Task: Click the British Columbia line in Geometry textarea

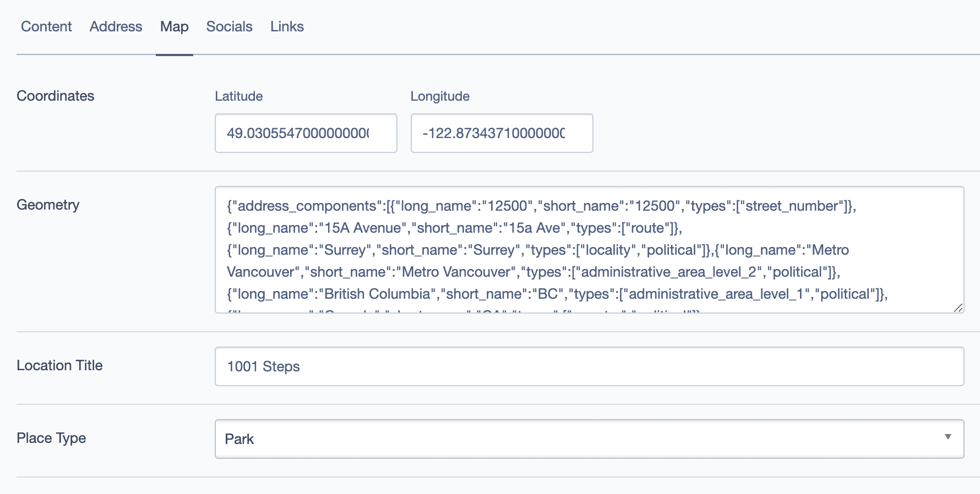Action: [557, 294]
